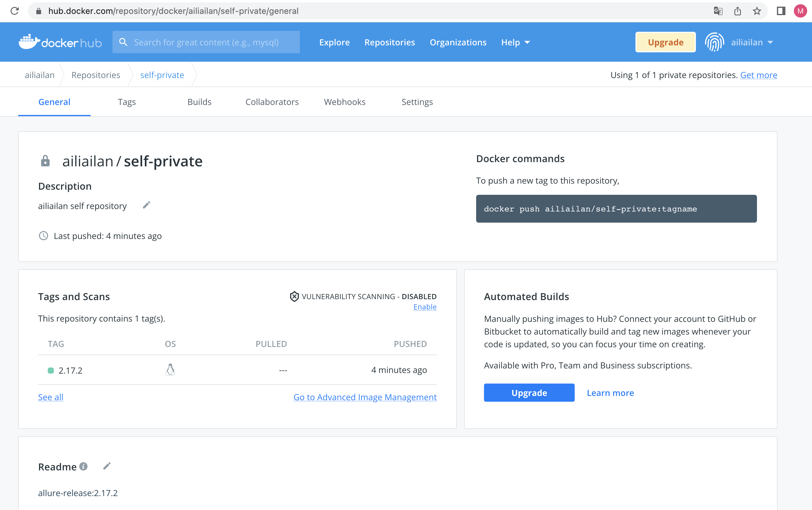The height and width of the screenshot is (510, 812).
Task: Open the Settings tab
Action: [417, 102]
